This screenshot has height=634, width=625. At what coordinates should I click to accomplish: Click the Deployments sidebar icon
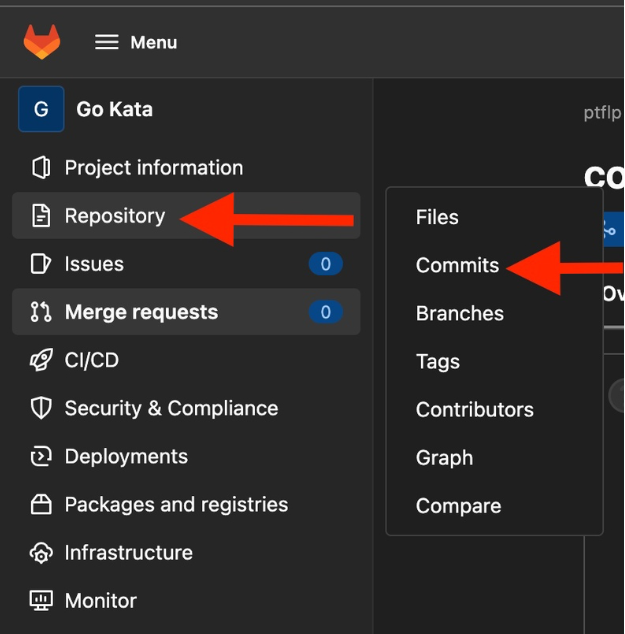(x=41, y=456)
